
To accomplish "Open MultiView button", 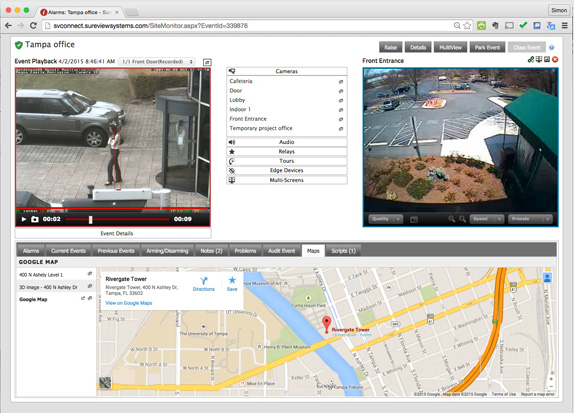I will 450,47.
